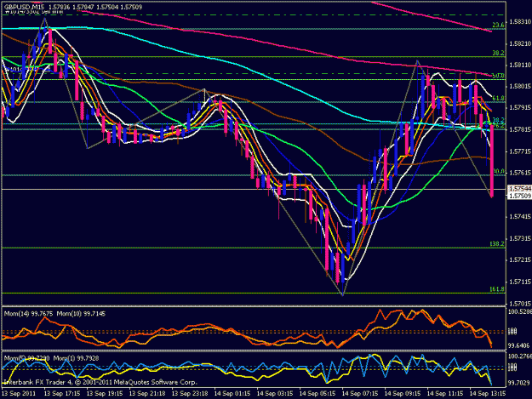The width and height of the screenshot is (532, 399).
Task: Click the cyan 38.2 label above 76.2
Action: pos(498,120)
